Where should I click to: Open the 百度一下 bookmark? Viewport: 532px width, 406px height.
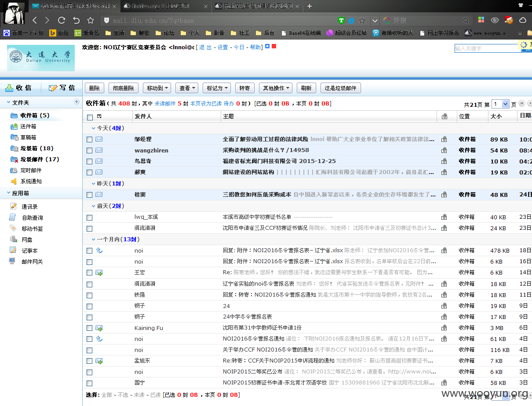pos(24,33)
